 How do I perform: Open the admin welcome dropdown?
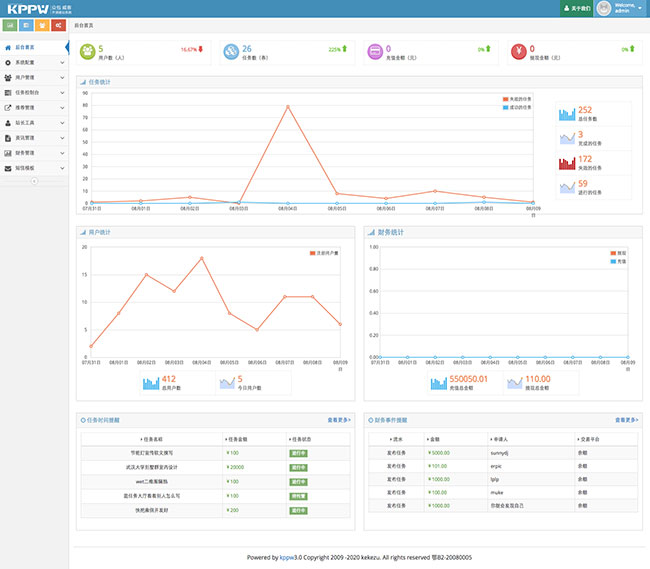click(x=621, y=9)
